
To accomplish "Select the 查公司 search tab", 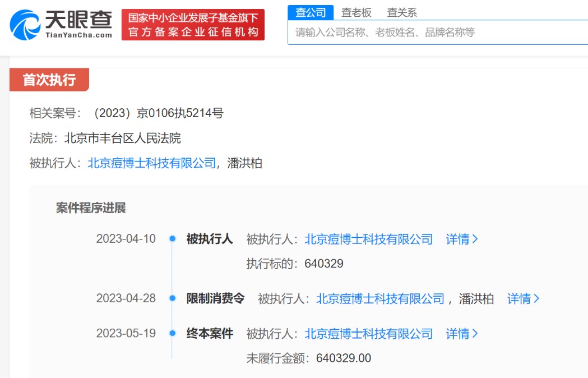I will [311, 12].
